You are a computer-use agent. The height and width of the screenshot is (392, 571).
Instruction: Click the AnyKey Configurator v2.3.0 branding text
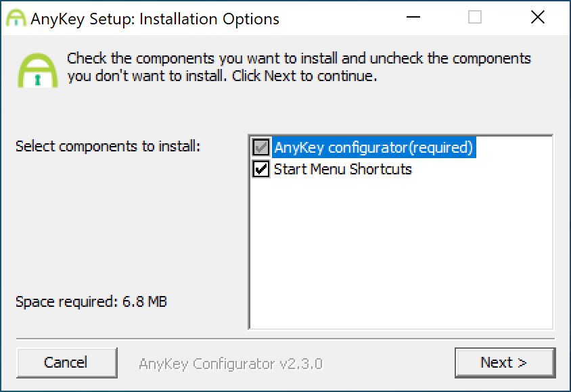click(x=231, y=364)
